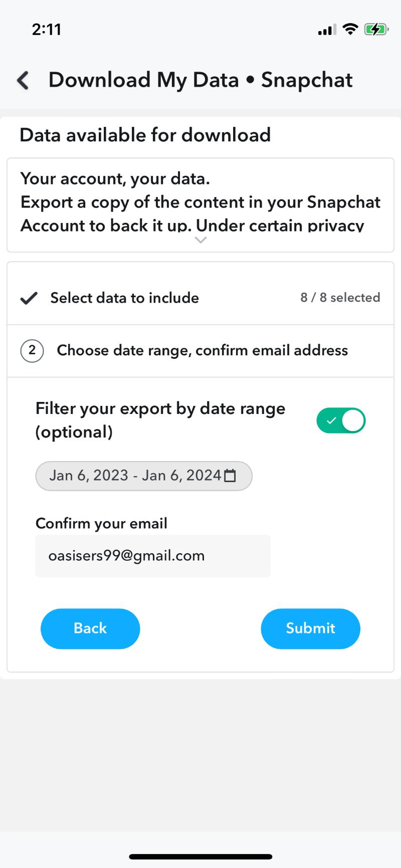Image resolution: width=401 pixels, height=868 pixels.
Task: Expand the description text with down chevron
Action: tap(200, 241)
